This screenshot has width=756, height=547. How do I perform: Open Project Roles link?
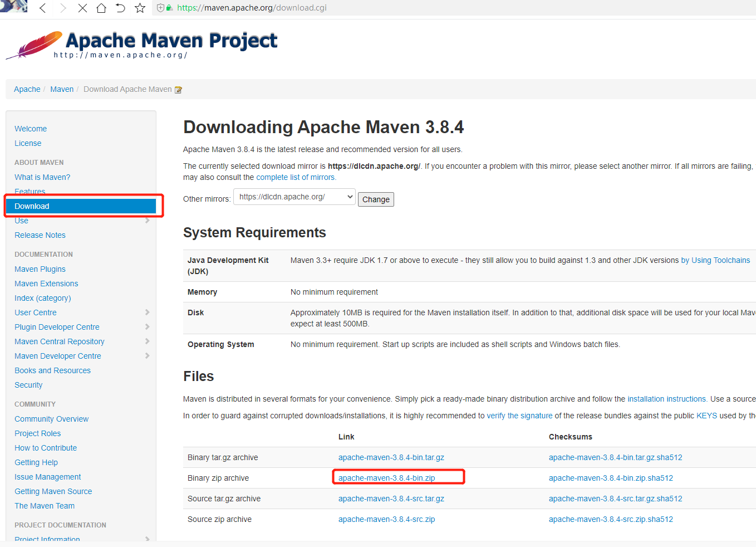[x=38, y=433]
